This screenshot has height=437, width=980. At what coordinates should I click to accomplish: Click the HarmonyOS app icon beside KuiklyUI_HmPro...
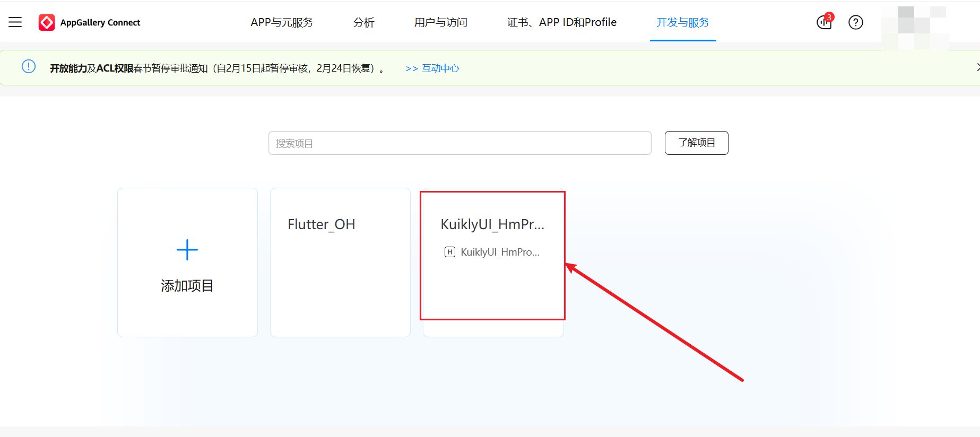pyautogui.click(x=449, y=252)
